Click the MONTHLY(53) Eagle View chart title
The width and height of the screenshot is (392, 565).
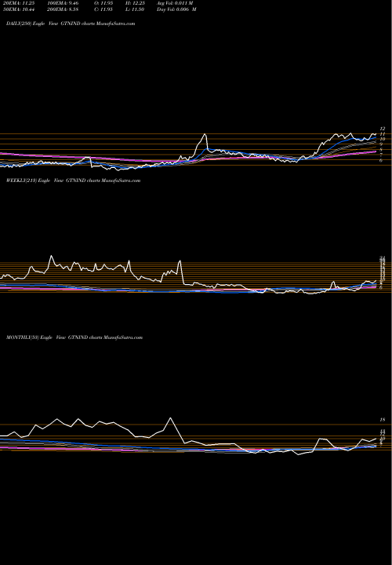pyautogui.click(x=74, y=337)
